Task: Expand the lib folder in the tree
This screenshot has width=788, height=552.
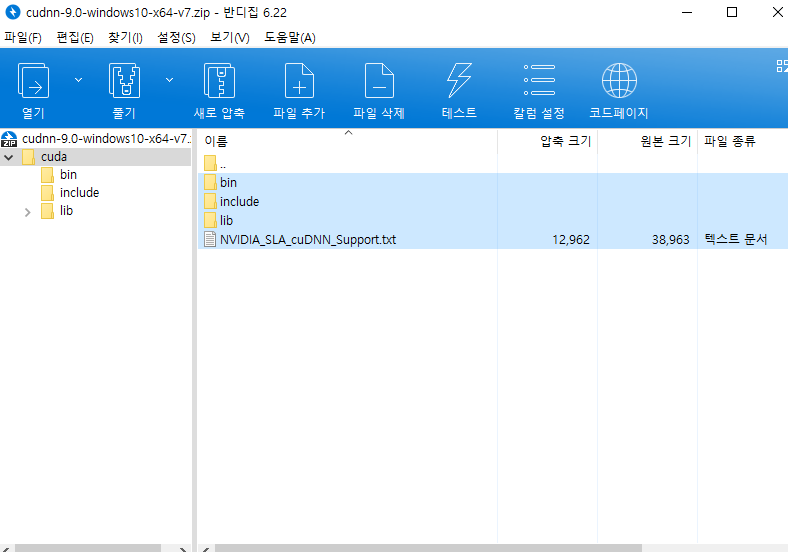Action: pos(28,212)
